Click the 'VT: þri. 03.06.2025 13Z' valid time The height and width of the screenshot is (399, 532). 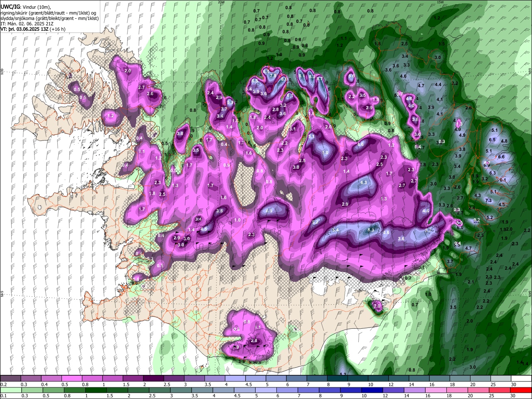click(24, 29)
